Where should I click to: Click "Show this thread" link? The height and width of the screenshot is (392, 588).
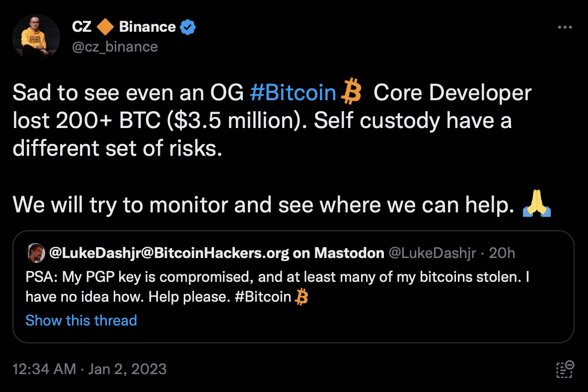[x=81, y=321]
